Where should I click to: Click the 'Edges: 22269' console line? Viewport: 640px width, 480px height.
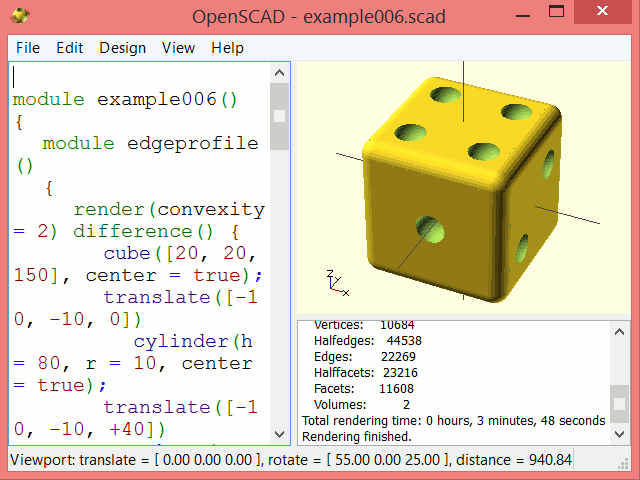(364, 356)
